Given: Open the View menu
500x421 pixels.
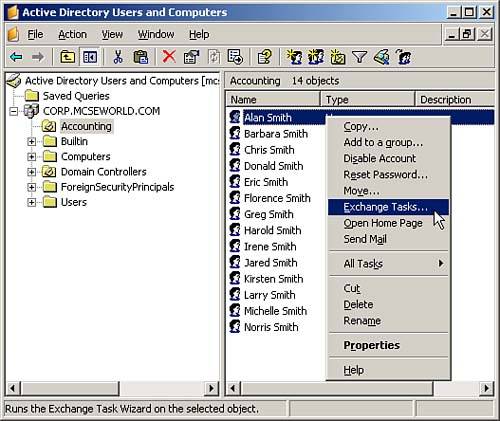Looking at the screenshot, I should pos(112,34).
